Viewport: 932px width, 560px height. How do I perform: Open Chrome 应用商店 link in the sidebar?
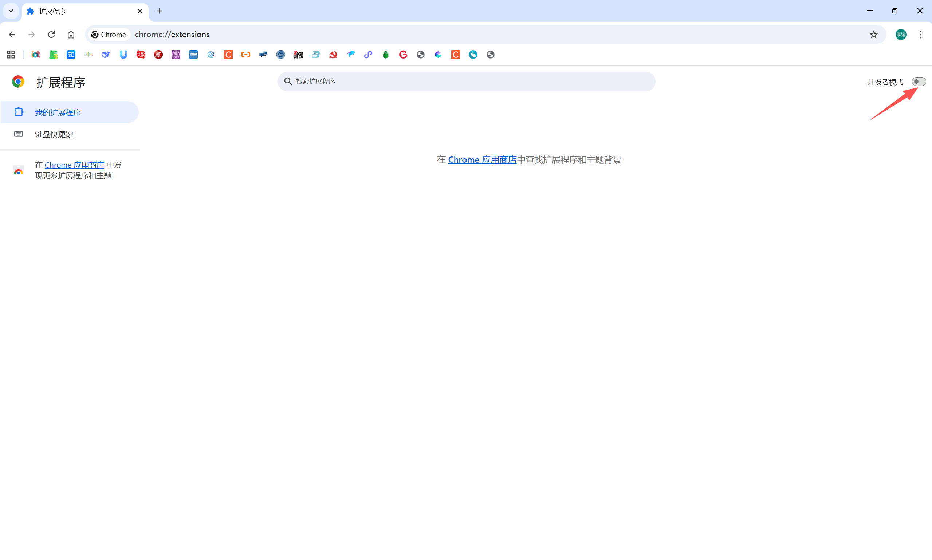tap(74, 165)
